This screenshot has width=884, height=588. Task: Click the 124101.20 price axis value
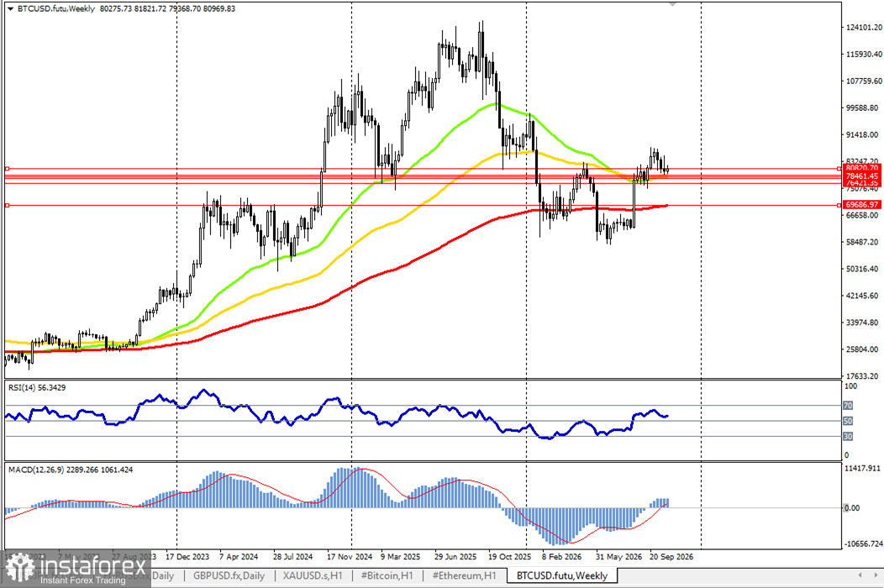tap(864, 28)
